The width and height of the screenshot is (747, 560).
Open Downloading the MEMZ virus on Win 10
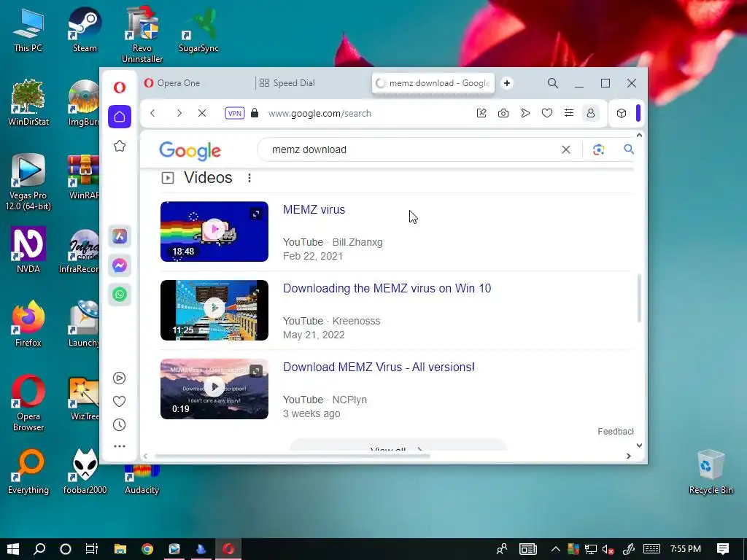(387, 289)
